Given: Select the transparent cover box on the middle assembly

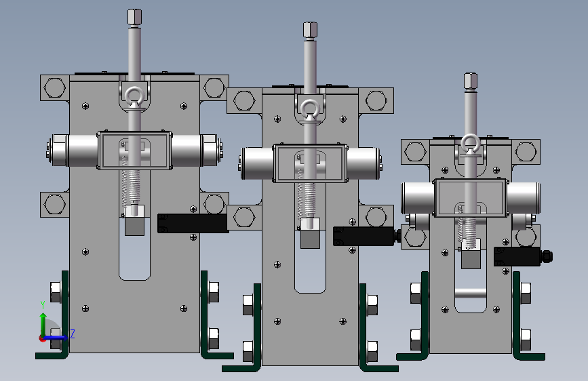Looking at the screenshot, I should (x=310, y=163).
